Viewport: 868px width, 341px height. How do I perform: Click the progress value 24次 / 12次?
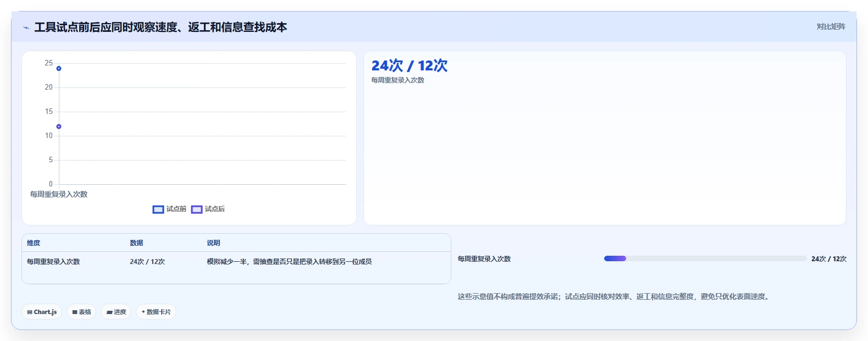(829, 259)
